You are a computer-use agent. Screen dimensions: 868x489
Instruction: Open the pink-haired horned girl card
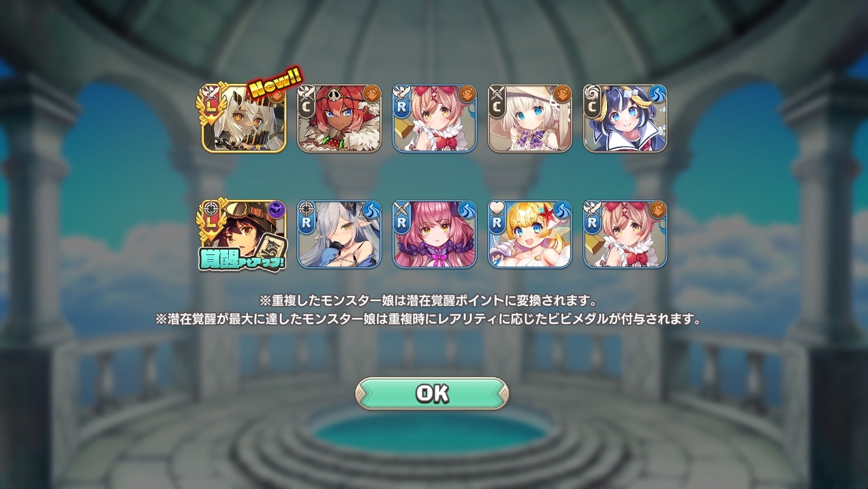click(435, 234)
